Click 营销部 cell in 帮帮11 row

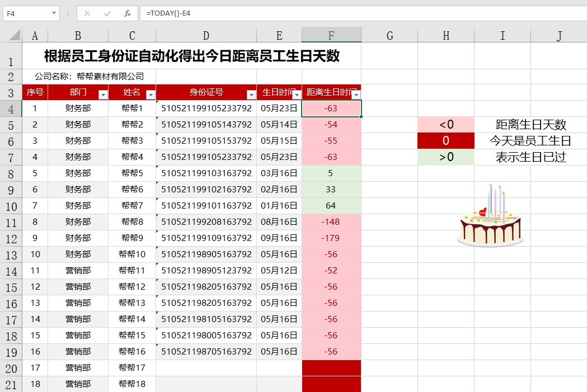point(78,271)
